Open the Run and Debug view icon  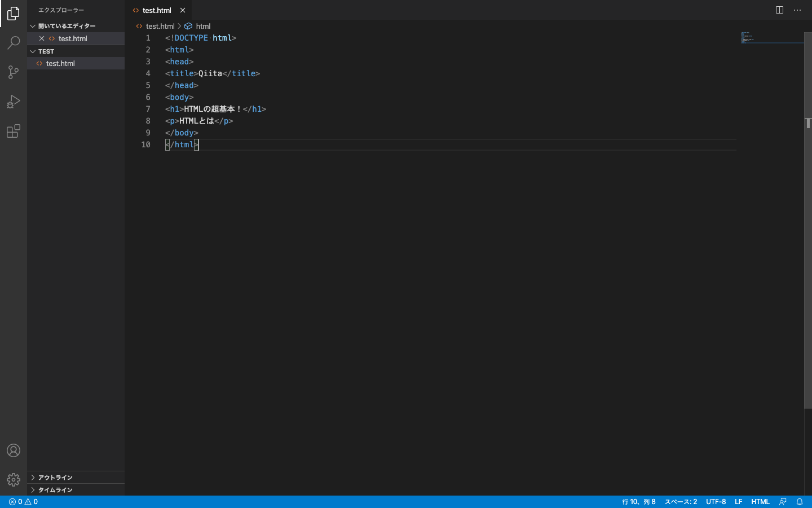[x=14, y=102]
